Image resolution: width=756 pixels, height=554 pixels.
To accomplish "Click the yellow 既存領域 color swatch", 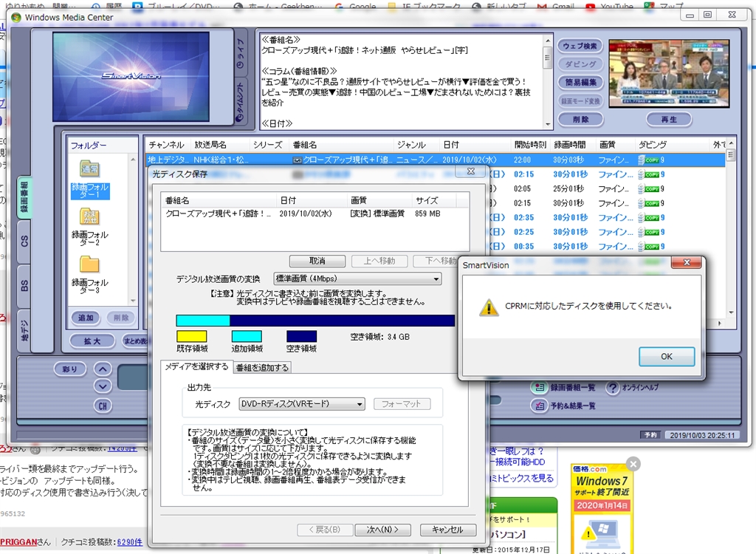I will [x=191, y=336].
